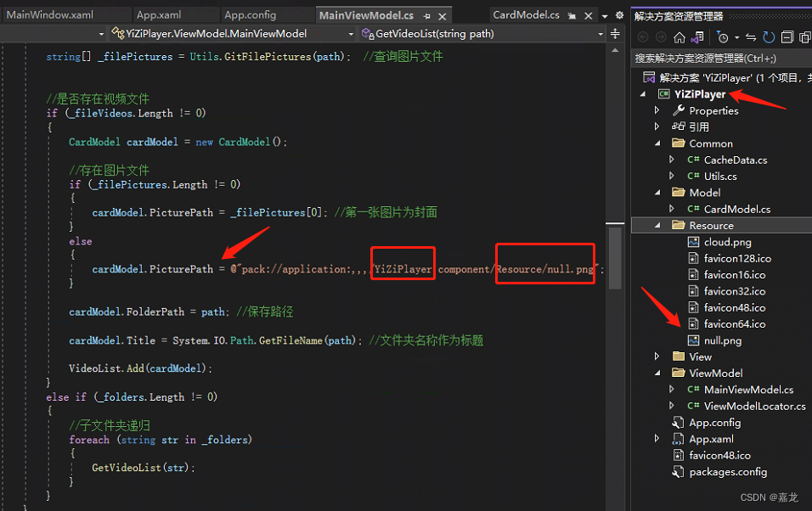Select favicon128.ico in the Resource folder
This screenshot has height=511, width=812.
pyautogui.click(x=737, y=258)
